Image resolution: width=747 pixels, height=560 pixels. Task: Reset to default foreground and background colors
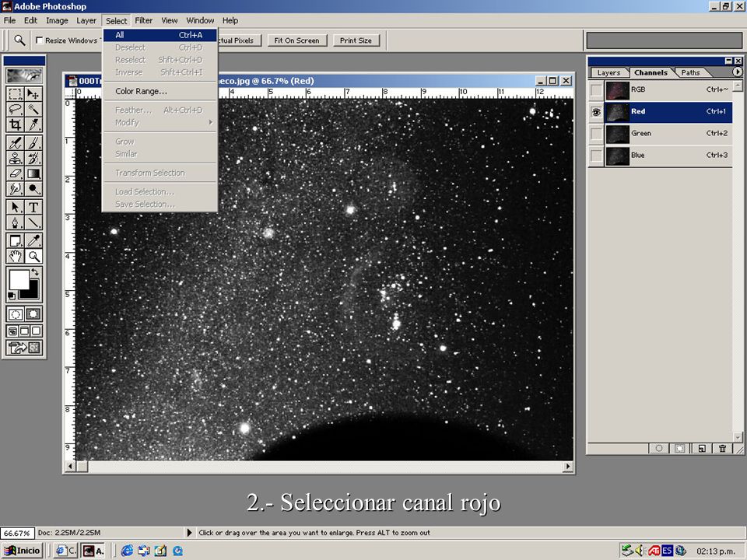[x=12, y=296]
